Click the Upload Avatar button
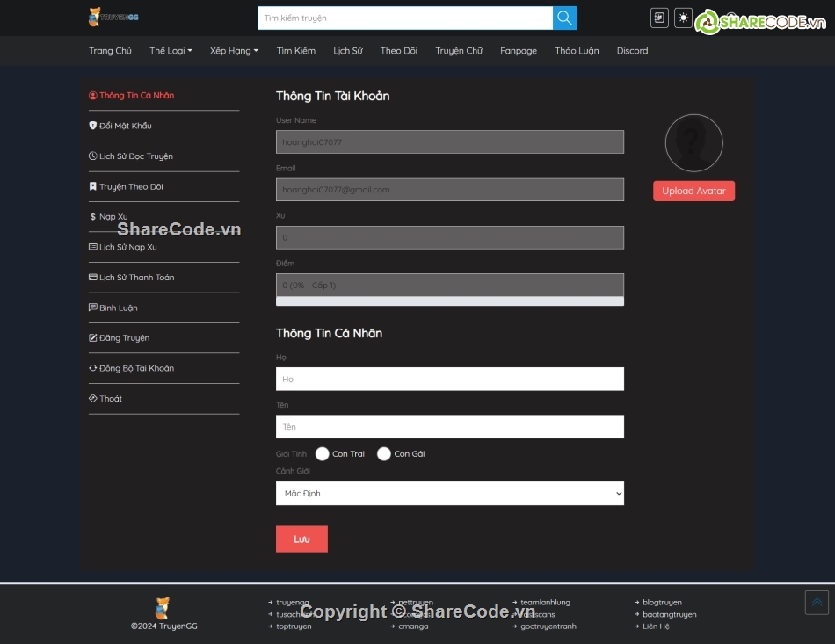The width and height of the screenshot is (835, 644). click(693, 192)
